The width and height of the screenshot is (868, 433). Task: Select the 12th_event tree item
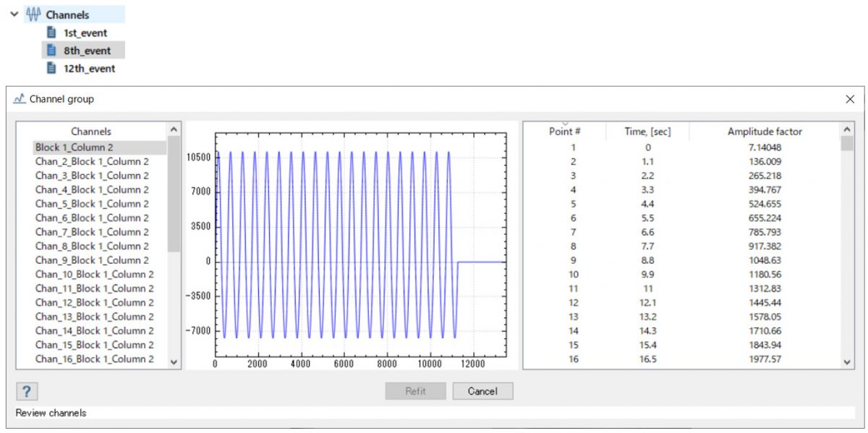(x=90, y=69)
